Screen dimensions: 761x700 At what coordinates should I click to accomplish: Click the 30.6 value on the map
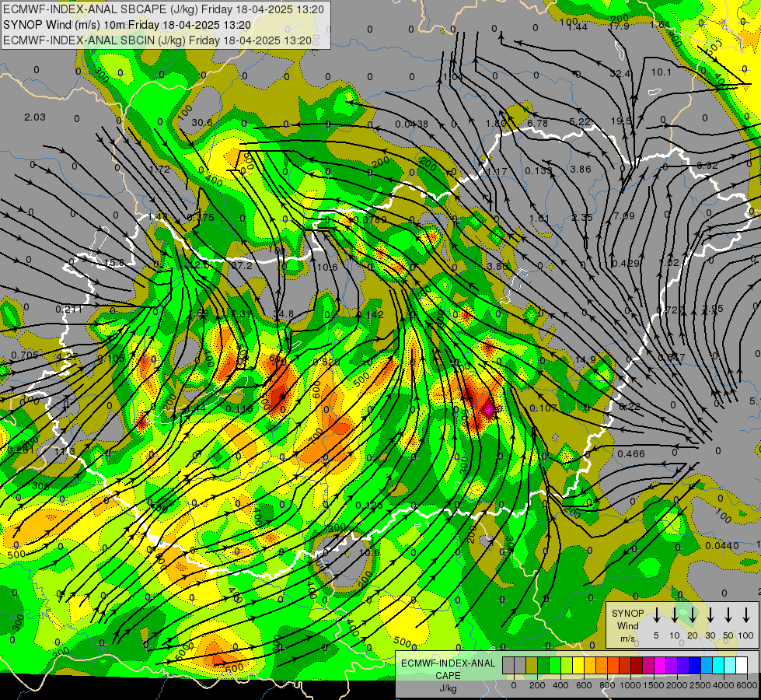pos(202,122)
